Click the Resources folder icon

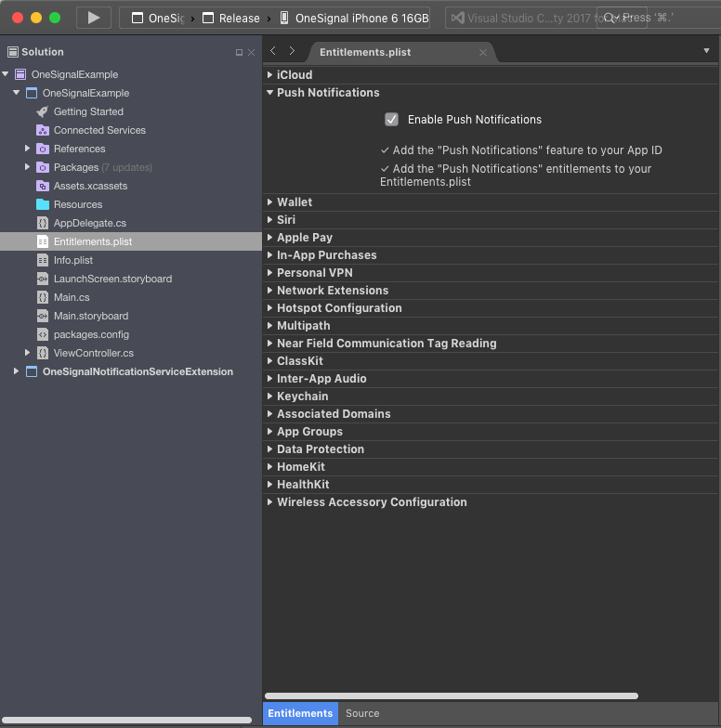coord(43,204)
